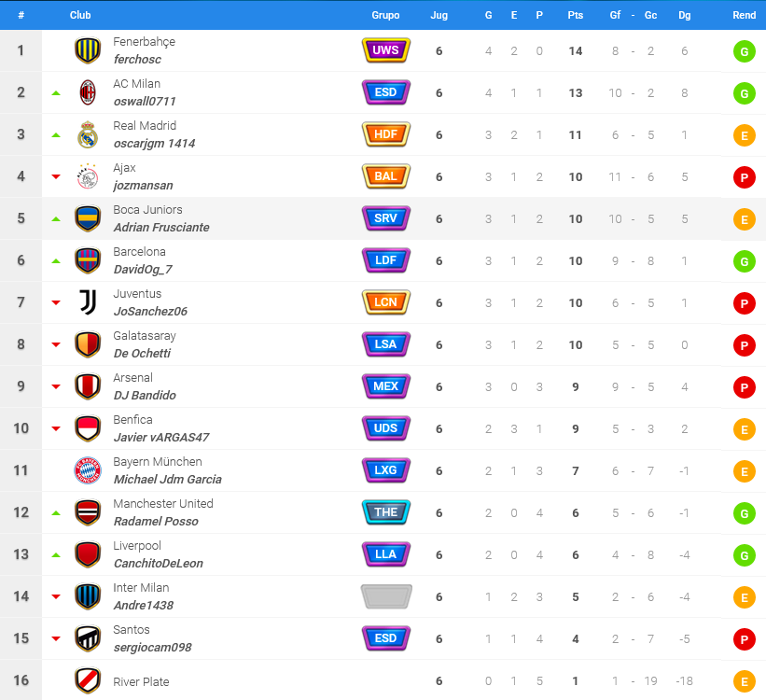This screenshot has width=766, height=700.
Task: Sort table by Dg column header
Action: click(685, 15)
